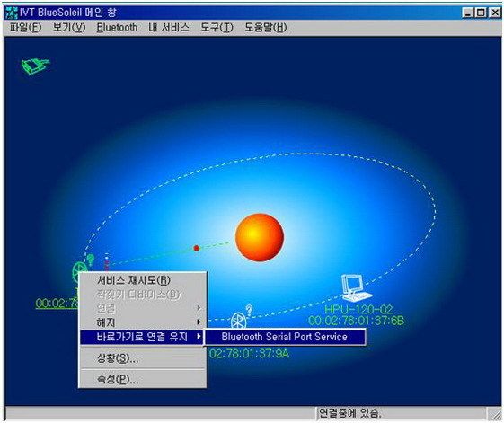504x423 pixels.
Task: Open the Bluetooth menu
Action: coord(117,28)
